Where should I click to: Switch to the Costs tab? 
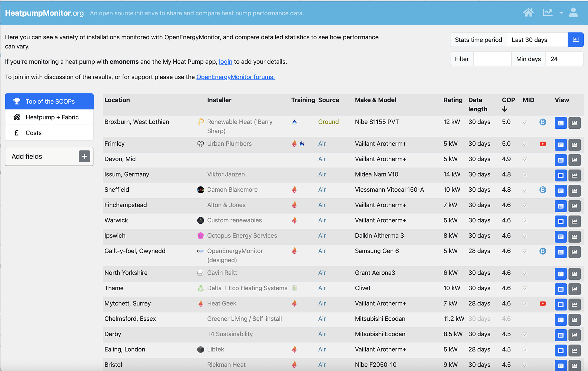(49, 133)
